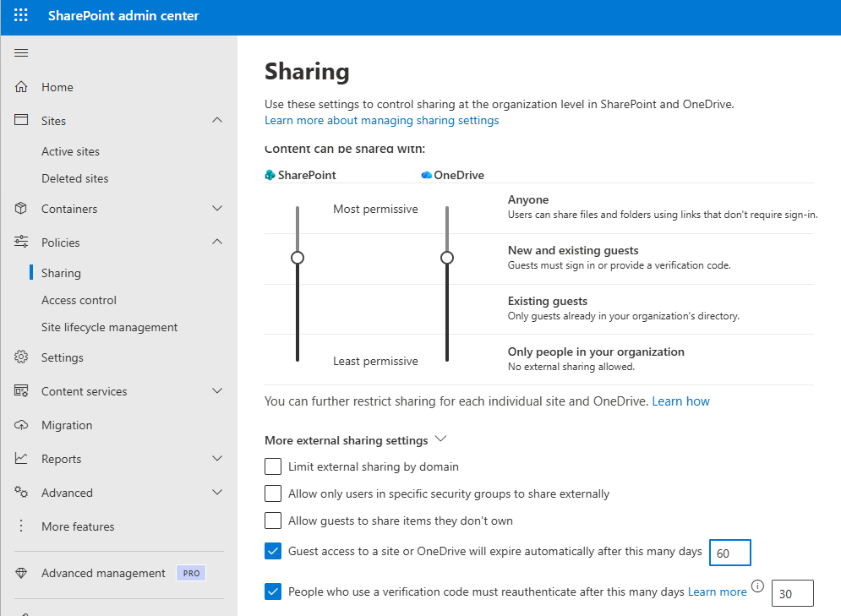Expand the Containers section chevron
This screenshot has width=841, height=616.
pyautogui.click(x=217, y=209)
